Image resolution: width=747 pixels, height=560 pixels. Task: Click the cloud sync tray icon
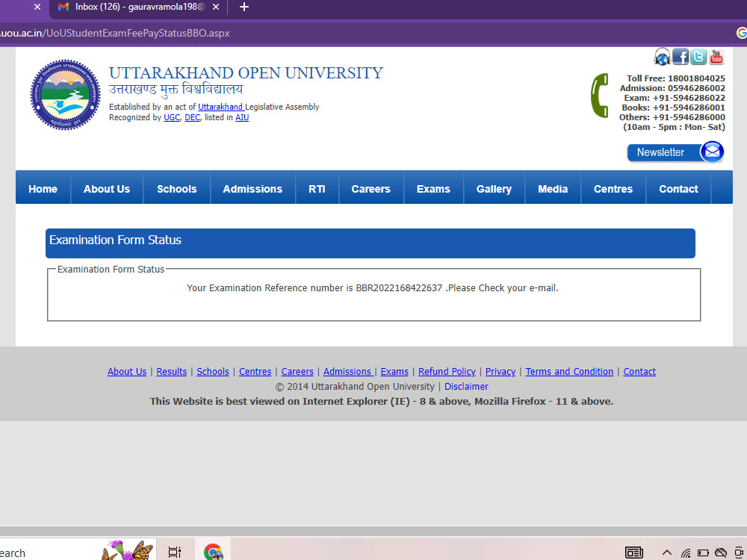click(721, 553)
